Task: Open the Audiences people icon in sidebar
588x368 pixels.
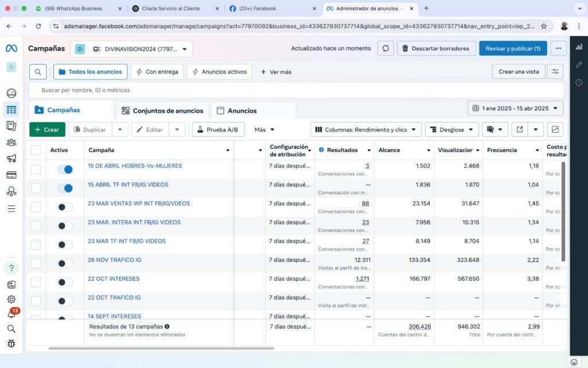Action: (11, 142)
